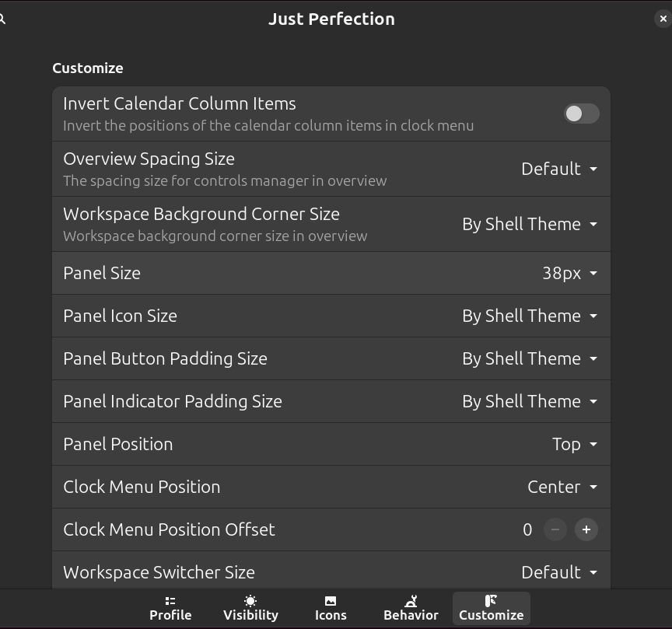Switch to the Behavior tab label
Screen dimensions: 672x629
(411, 615)
